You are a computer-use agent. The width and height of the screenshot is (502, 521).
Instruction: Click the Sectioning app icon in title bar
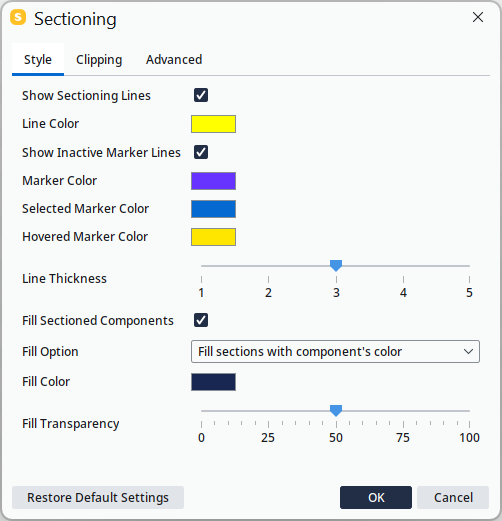[18, 17]
